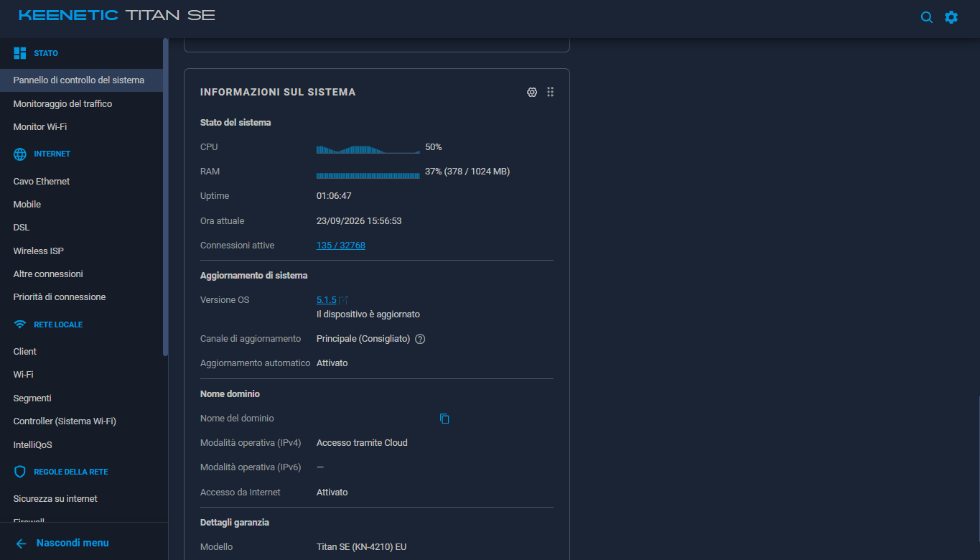980x560 pixels.
Task: Click the 135 / 32768 active connections link
Action: [x=341, y=246]
